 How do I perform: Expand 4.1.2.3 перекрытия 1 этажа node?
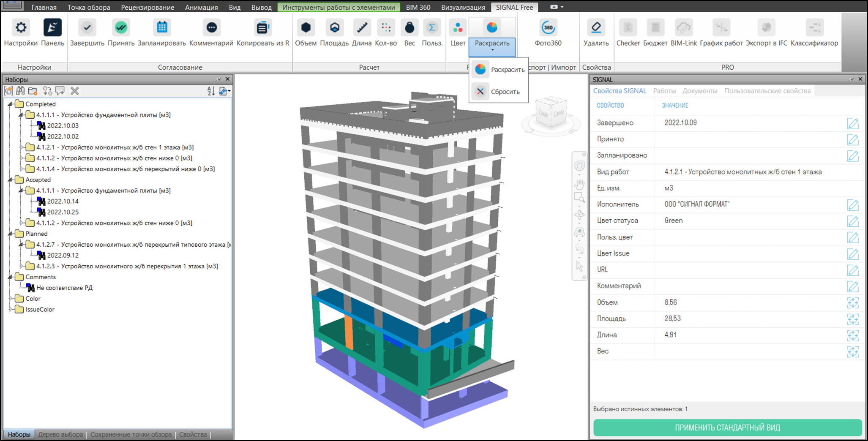click(x=21, y=266)
